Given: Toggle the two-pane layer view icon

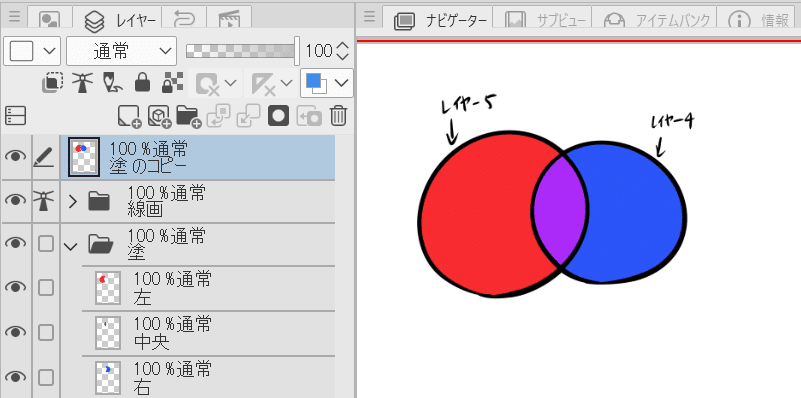Looking at the screenshot, I should 15,116.
